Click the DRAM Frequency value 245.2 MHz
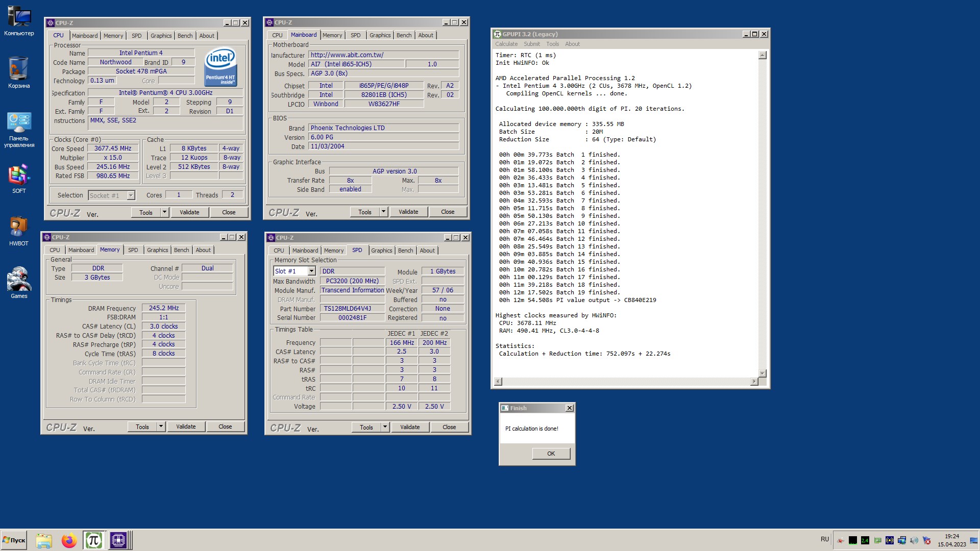The image size is (980, 551). (x=163, y=308)
